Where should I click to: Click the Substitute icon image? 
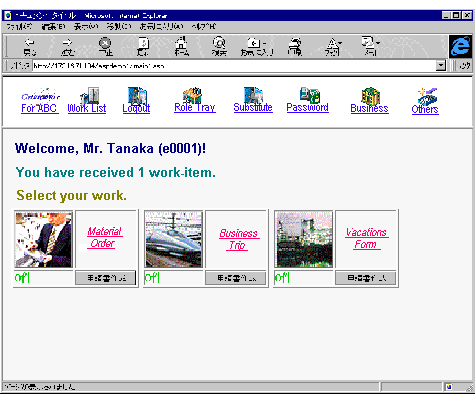253,95
